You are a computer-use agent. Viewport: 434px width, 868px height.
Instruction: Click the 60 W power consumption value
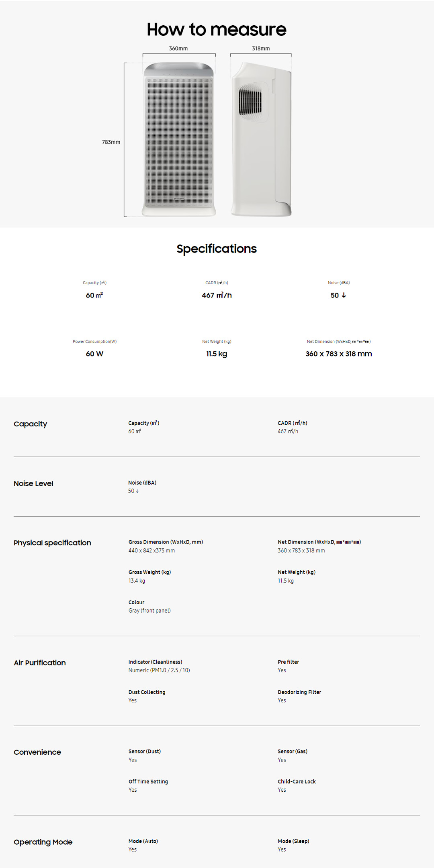click(x=94, y=354)
